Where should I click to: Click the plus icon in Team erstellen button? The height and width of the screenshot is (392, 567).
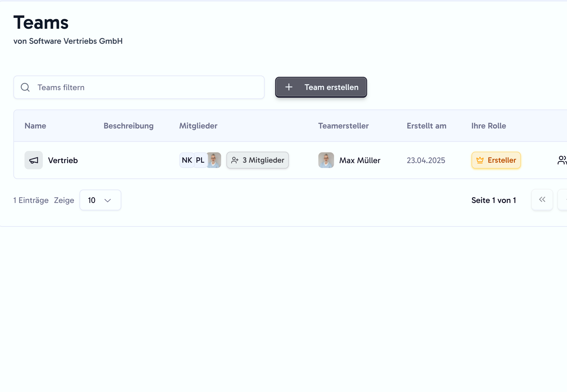[x=289, y=87]
